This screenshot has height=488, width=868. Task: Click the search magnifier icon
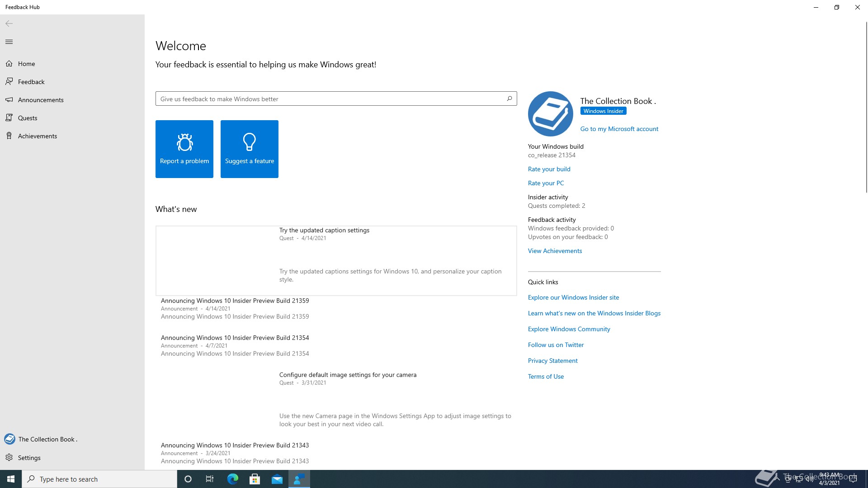[x=509, y=99]
